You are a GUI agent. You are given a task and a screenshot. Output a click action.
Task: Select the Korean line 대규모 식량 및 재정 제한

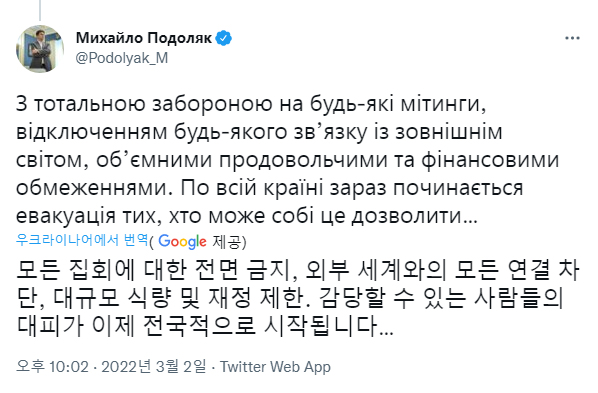[x=289, y=298]
